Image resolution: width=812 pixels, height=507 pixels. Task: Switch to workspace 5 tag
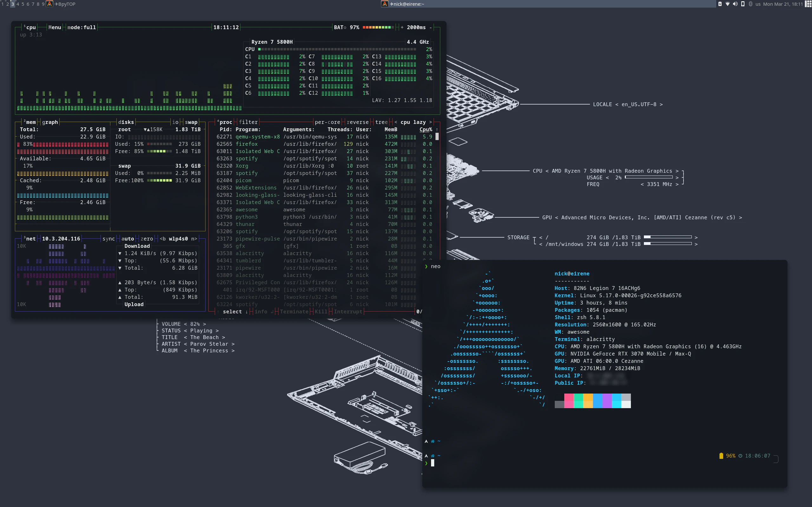click(23, 4)
